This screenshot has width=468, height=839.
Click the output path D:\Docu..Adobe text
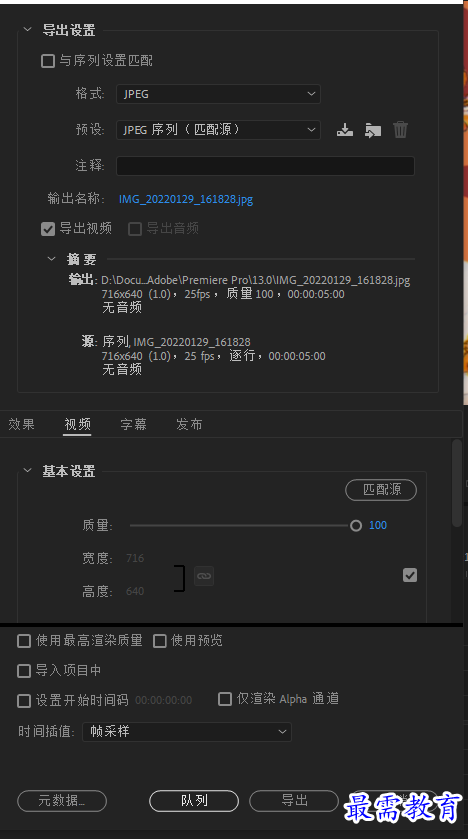coord(256,280)
